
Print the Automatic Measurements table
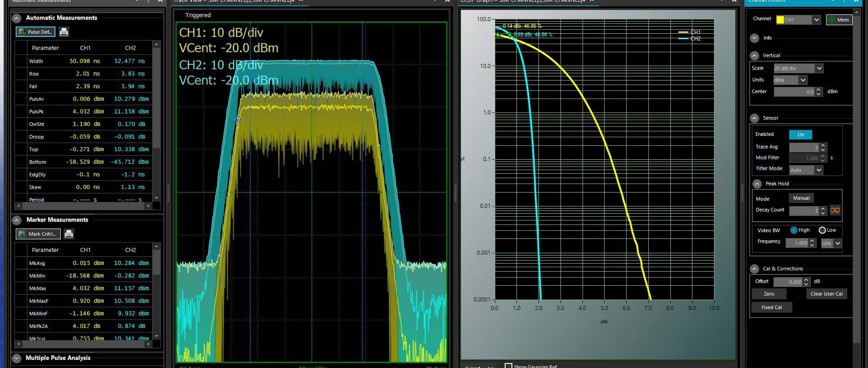(x=64, y=32)
